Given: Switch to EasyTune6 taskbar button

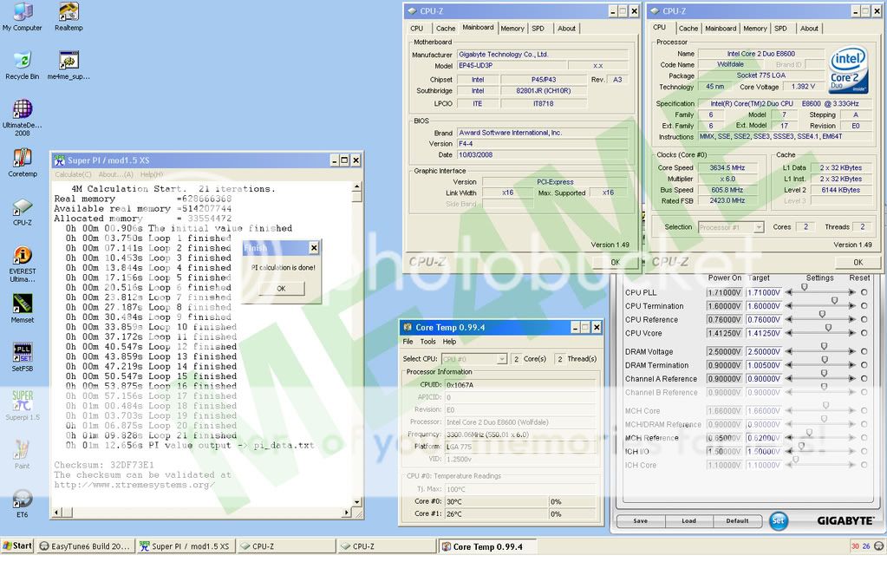Looking at the screenshot, I should [86, 546].
